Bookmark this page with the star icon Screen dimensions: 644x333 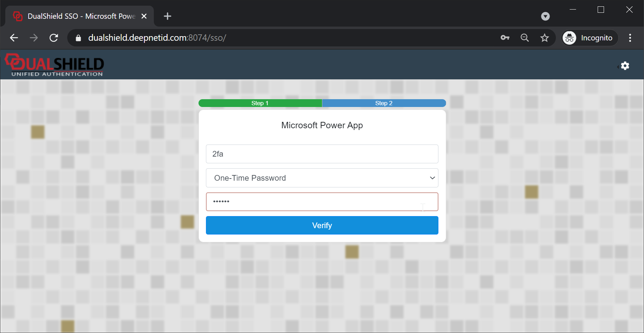pyautogui.click(x=545, y=38)
